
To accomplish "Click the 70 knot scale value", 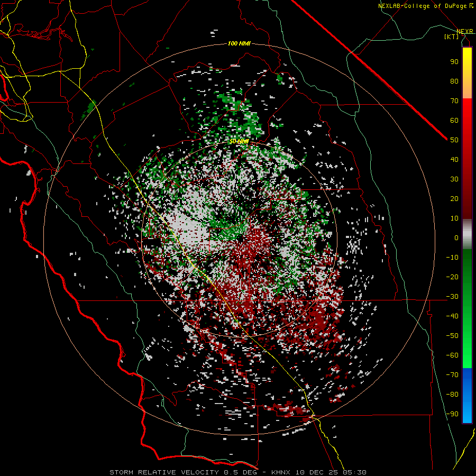I will (x=454, y=101).
